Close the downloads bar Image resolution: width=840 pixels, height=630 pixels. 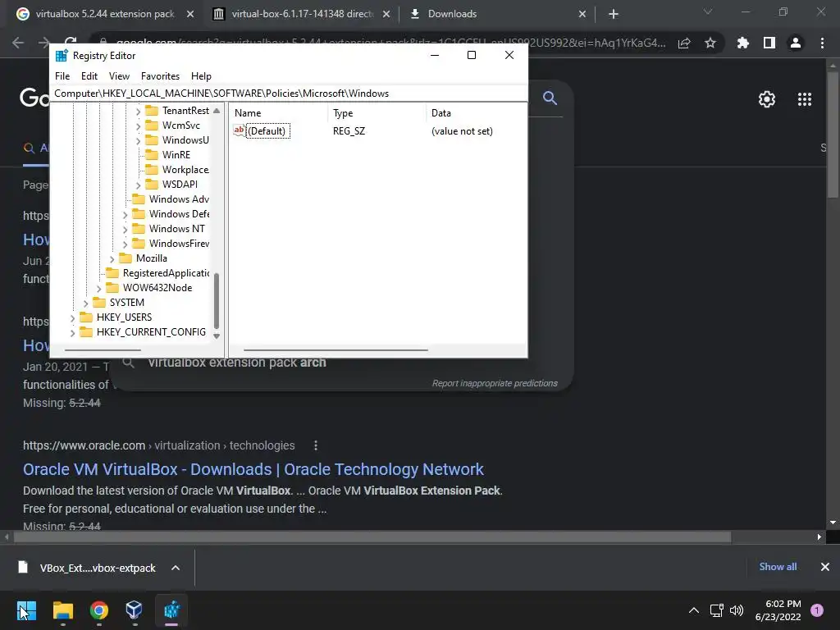825,567
